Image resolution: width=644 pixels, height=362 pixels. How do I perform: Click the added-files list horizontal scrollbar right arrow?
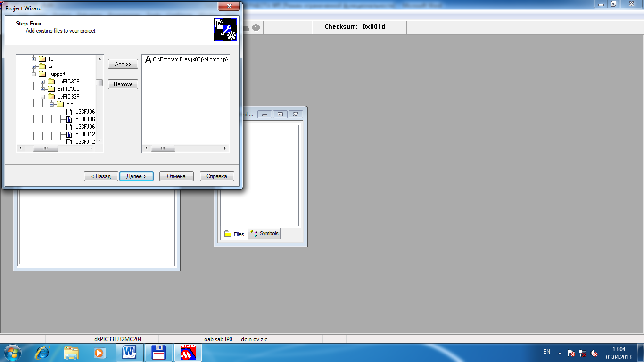(x=225, y=148)
